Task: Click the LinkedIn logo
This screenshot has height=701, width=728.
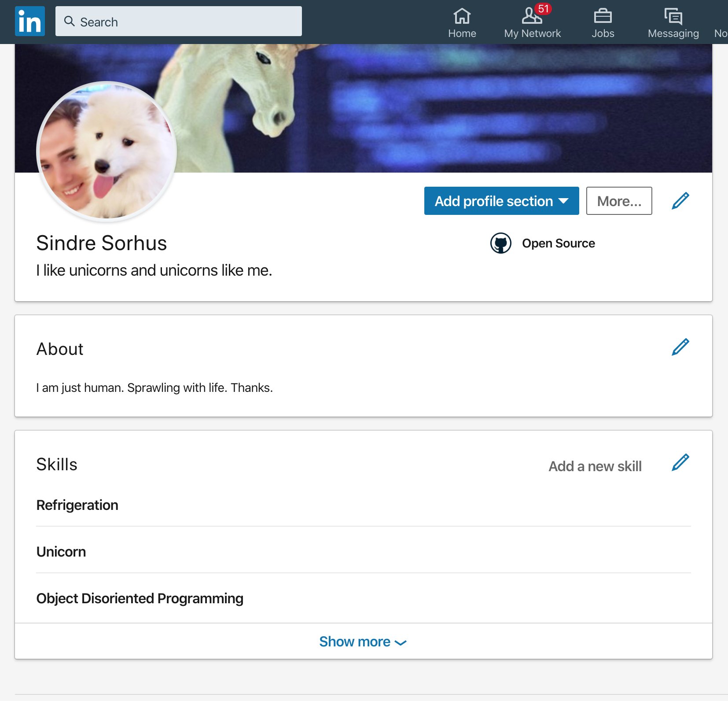Action: 29,21
